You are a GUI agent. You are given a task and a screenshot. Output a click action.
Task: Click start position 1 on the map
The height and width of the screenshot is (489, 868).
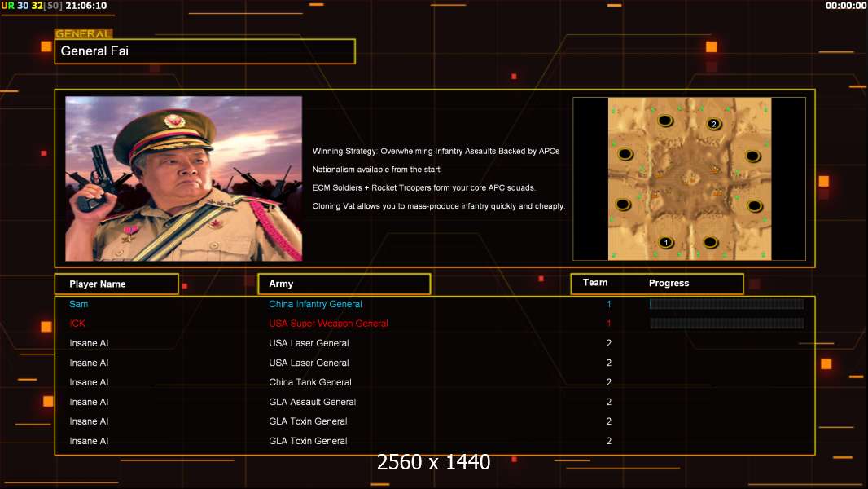pos(665,242)
